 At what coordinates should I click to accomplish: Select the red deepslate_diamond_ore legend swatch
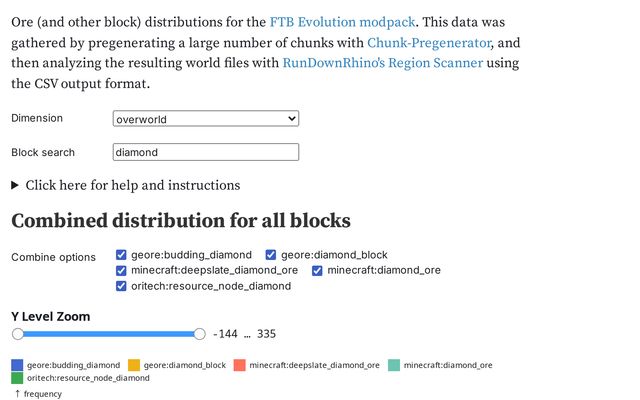tap(240, 365)
